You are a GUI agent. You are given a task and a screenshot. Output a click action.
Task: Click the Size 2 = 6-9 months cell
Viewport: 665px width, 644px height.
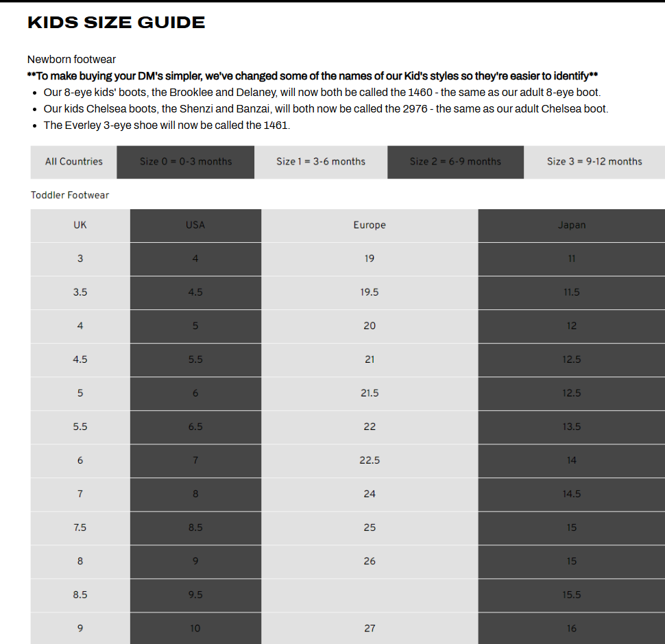(x=455, y=162)
